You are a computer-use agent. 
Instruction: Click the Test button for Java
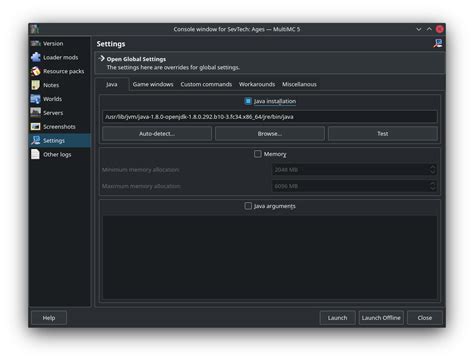[383, 134]
